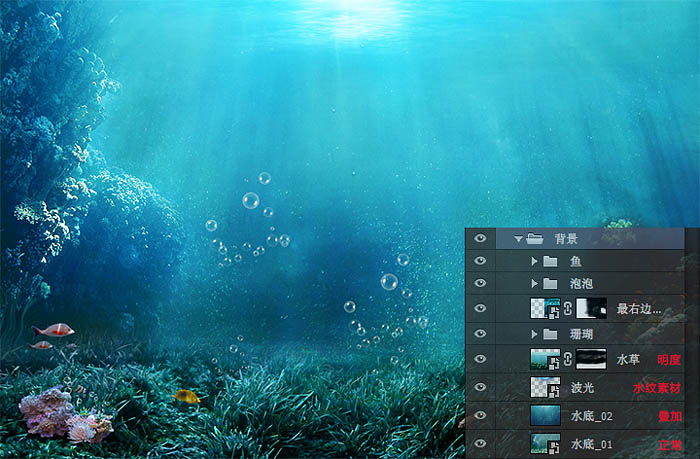Select the 水草 layer thumbnail
Image resolution: width=700 pixels, height=459 pixels.
(x=545, y=358)
